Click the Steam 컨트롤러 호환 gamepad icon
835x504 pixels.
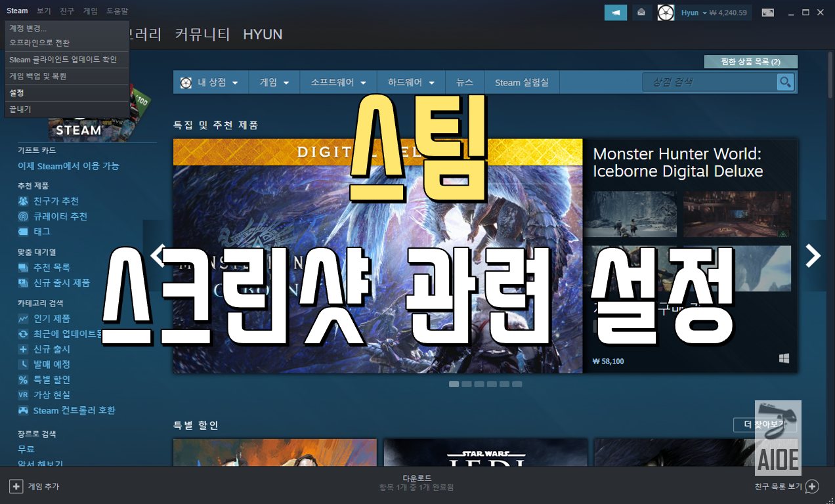(23, 411)
